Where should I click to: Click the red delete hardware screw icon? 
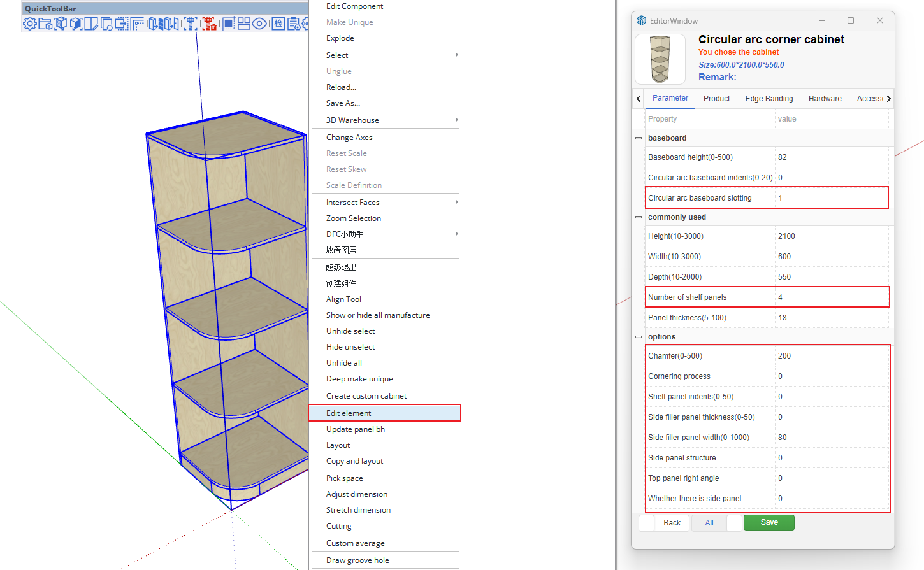[x=209, y=24]
